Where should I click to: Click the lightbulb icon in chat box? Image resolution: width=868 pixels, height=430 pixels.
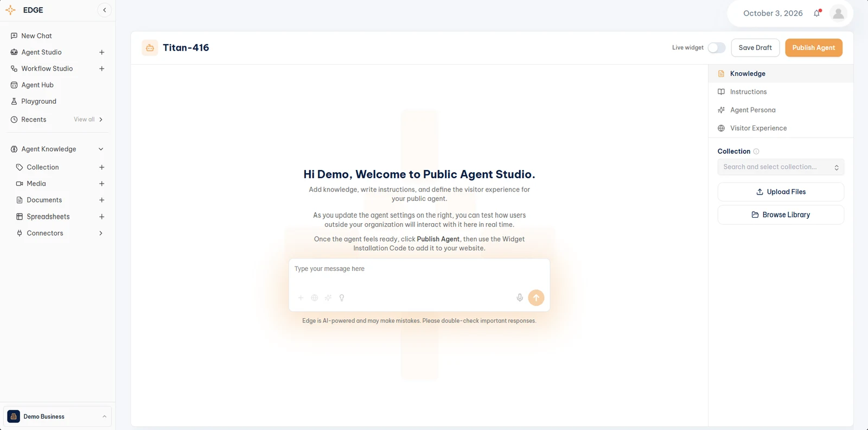tap(342, 298)
